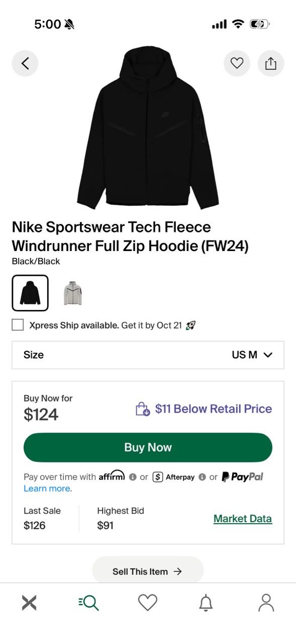This screenshot has width=296, height=644.
Task: Go to the search tab
Action: (88, 602)
